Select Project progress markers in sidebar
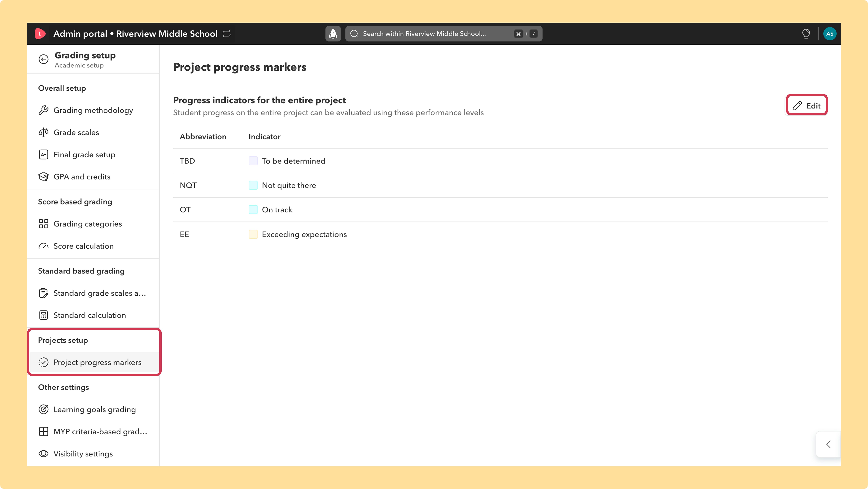Screen dimensions: 868x489 tap(93, 362)
